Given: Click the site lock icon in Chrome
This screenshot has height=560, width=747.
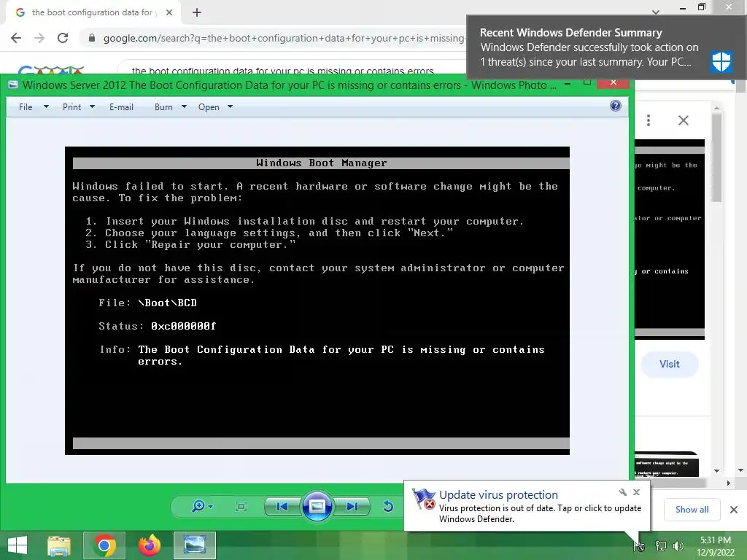Looking at the screenshot, I should 92,38.
